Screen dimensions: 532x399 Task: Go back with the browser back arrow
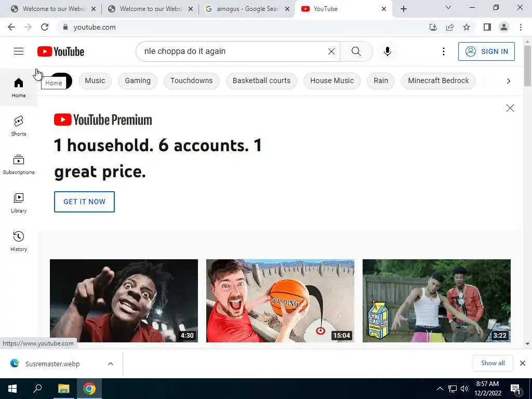11,27
